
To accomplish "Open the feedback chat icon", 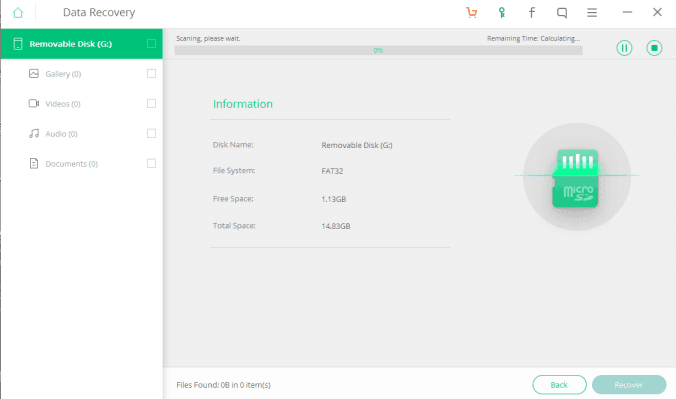I will (x=562, y=13).
